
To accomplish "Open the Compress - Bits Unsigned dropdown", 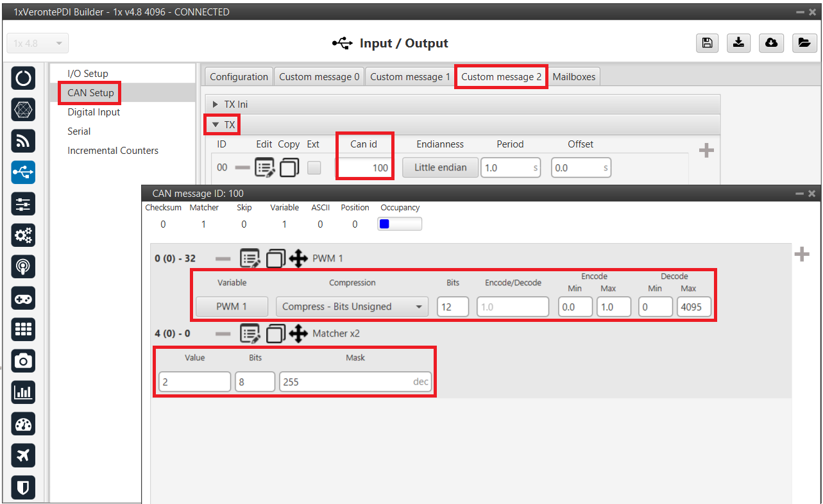I will click(x=352, y=307).
